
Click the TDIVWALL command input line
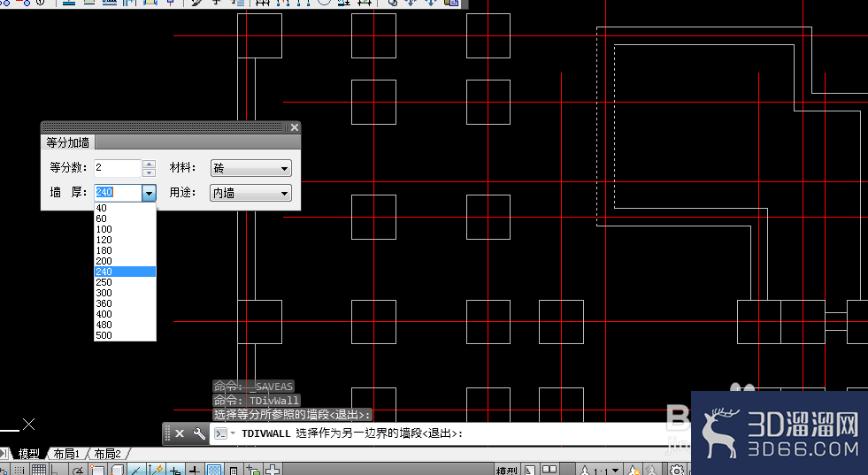click(449, 433)
